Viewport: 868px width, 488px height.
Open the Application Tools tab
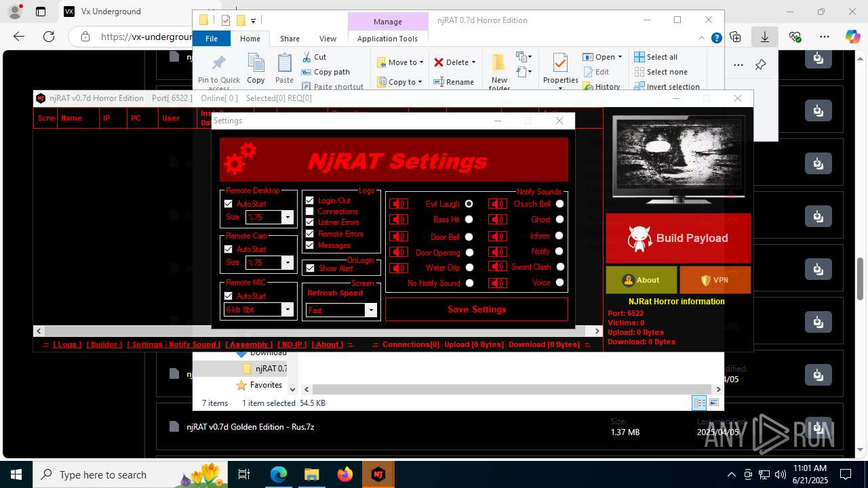[387, 39]
